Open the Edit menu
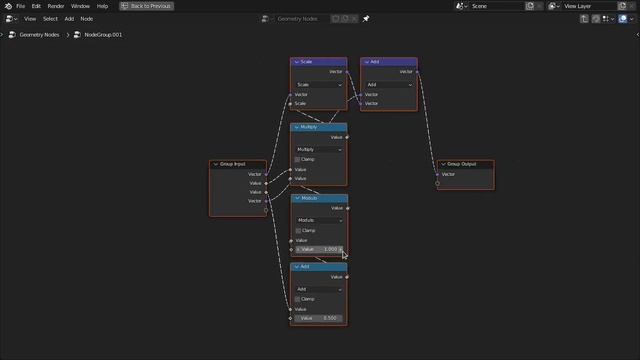 coord(36,6)
